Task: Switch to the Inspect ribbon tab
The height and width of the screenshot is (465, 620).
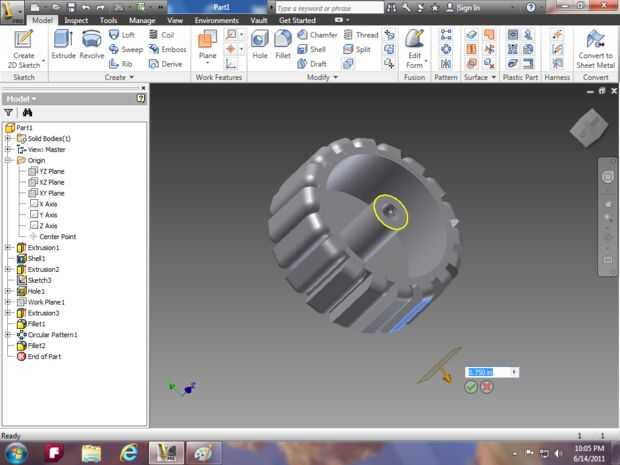Action: point(76,20)
